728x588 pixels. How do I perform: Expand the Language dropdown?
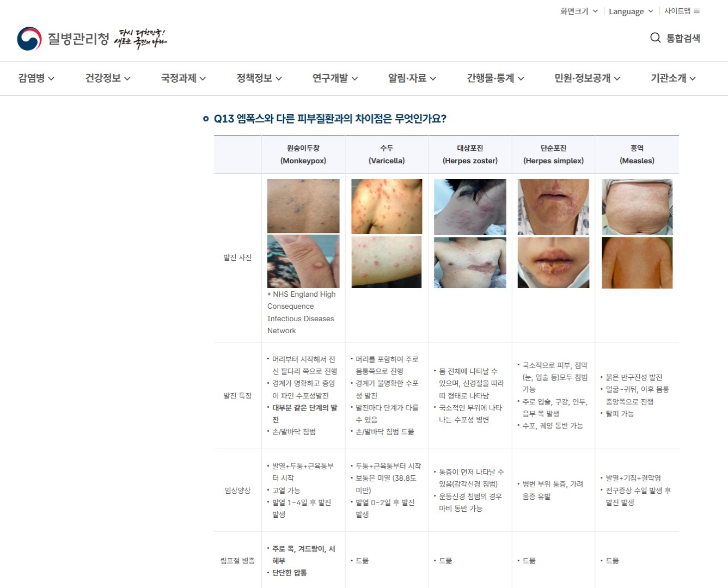pos(631,11)
